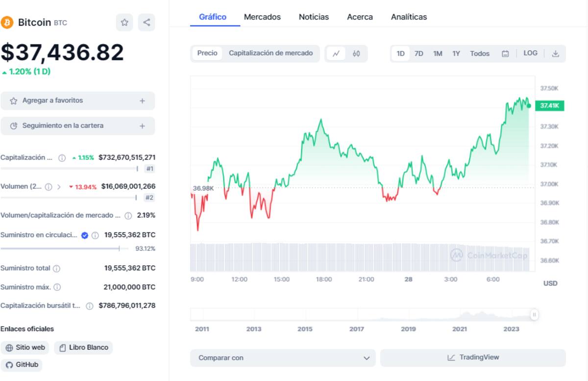Click info icon beside Suministro total
The image size is (588, 381).
coord(56,269)
